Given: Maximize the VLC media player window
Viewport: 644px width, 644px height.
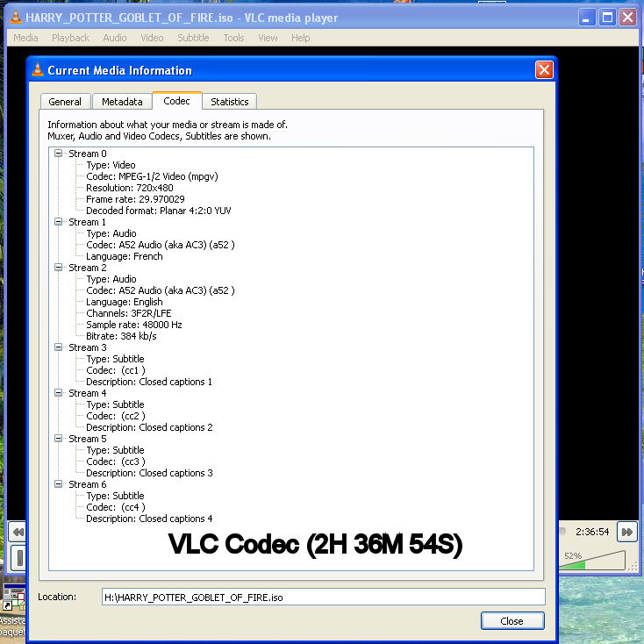Looking at the screenshot, I should (607, 18).
